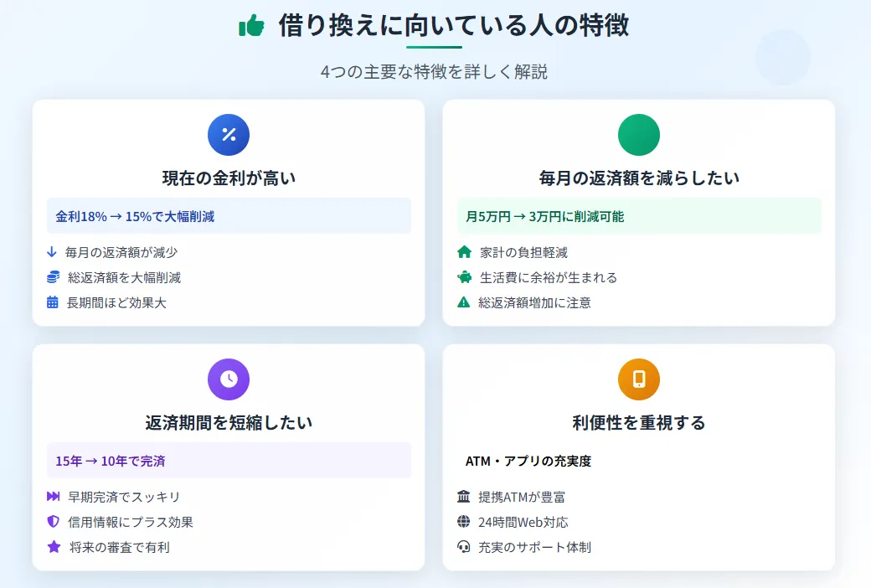
Task: Click the text ATM・アプリの充実度
Action: 528,461
